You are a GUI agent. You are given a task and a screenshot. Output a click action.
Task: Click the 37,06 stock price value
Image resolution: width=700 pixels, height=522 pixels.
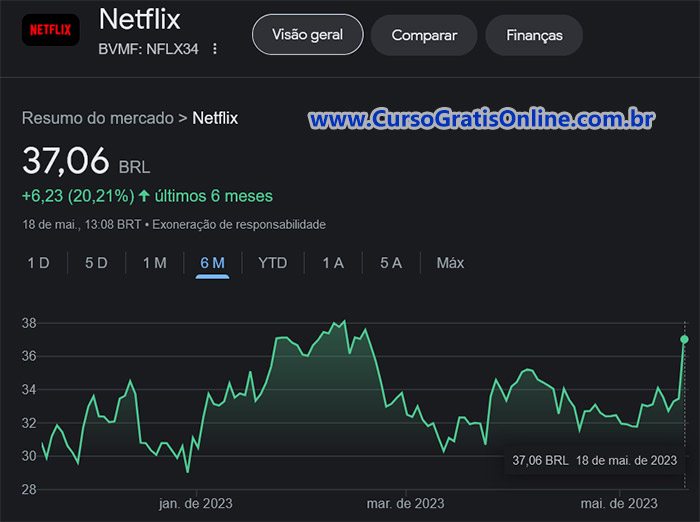click(x=66, y=161)
